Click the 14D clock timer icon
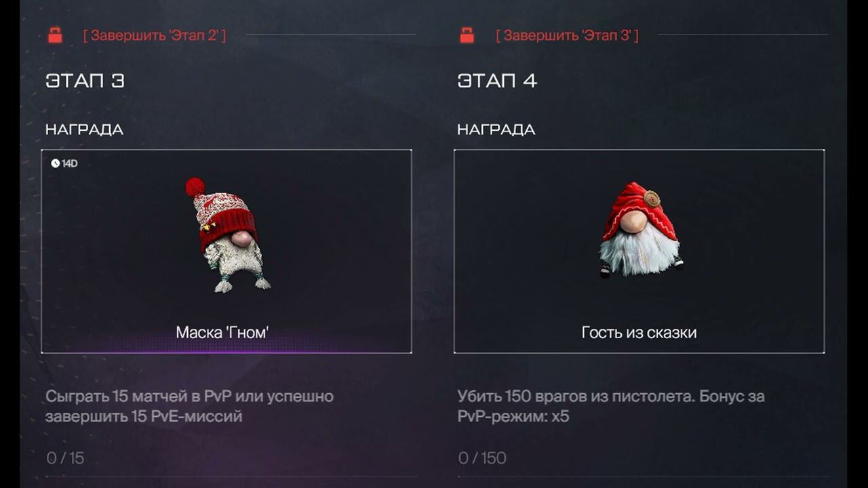This screenshot has width=868, height=488. pyautogui.click(x=56, y=163)
